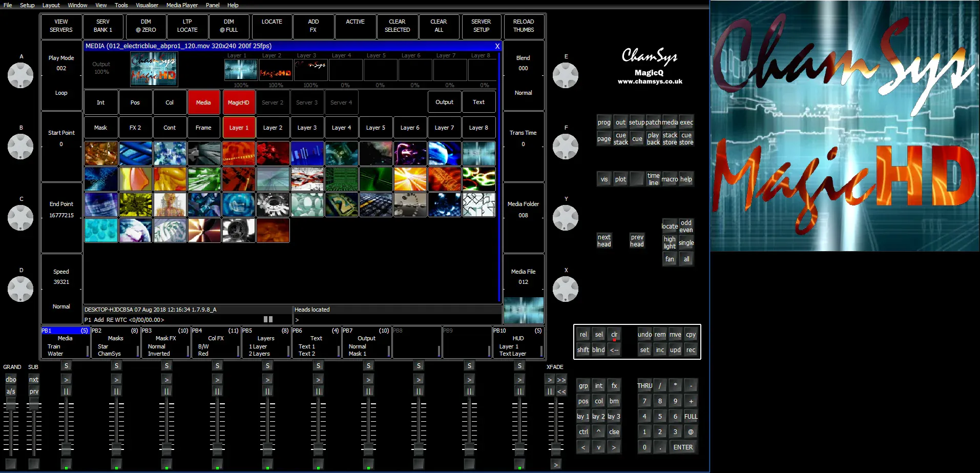
Task: Click the rec record key
Action: [x=691, y=350]
